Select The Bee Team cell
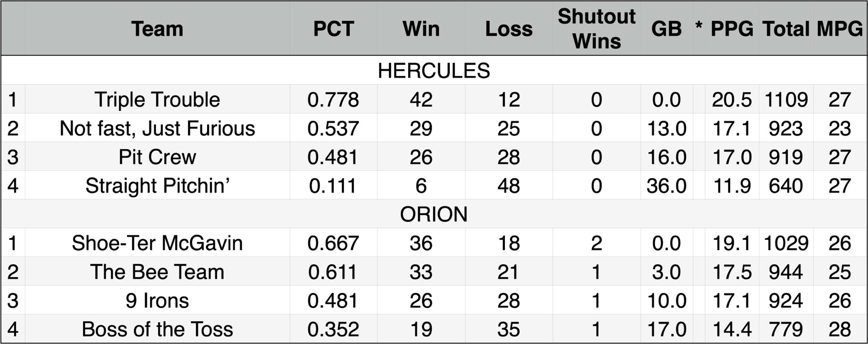Screen dimensions: 868x344 pos(157,272)
